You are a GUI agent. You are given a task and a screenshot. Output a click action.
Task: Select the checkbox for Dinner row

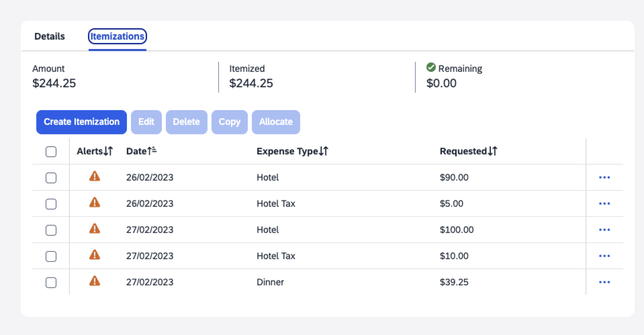(51, 283)
